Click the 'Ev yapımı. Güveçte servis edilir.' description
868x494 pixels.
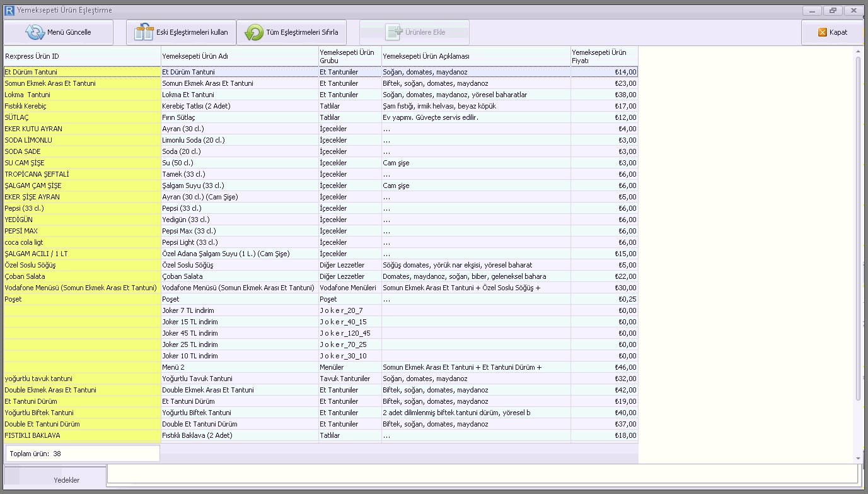coord(431,117)
